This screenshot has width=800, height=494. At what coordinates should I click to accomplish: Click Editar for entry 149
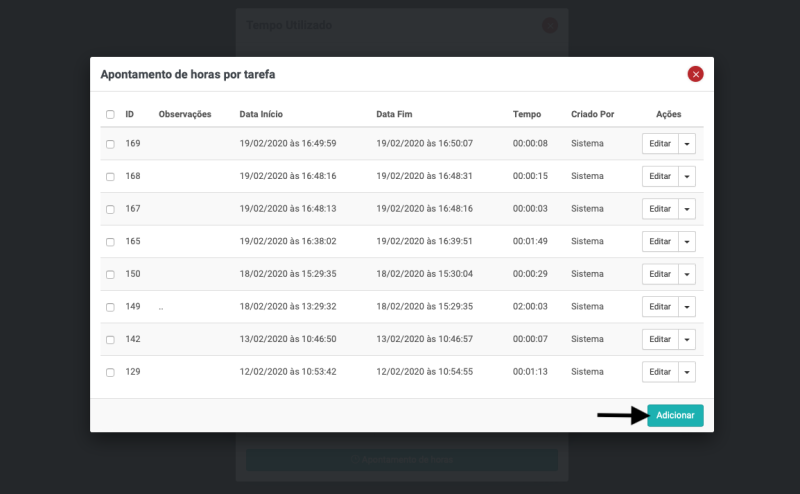click(x=660, y=307)
